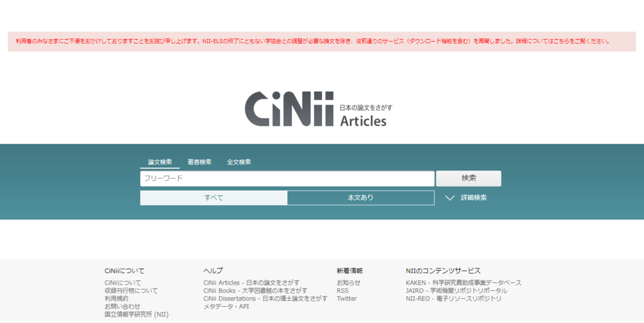Select the 論文検索 tab

160,162
